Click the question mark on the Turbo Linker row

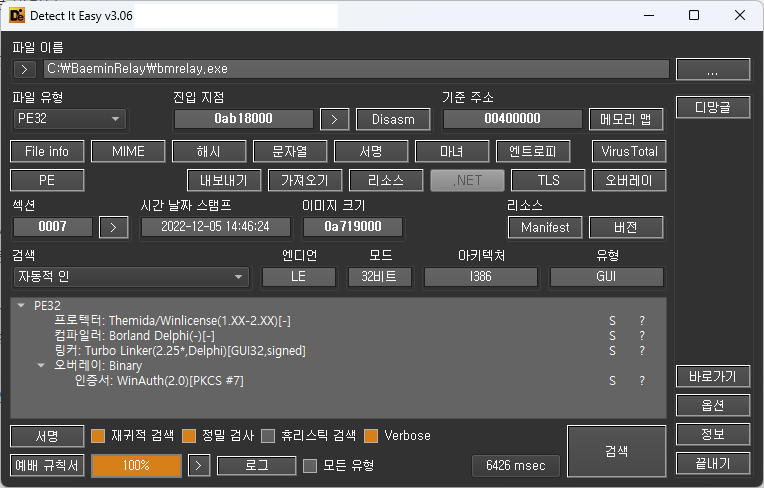coord(642,351)
